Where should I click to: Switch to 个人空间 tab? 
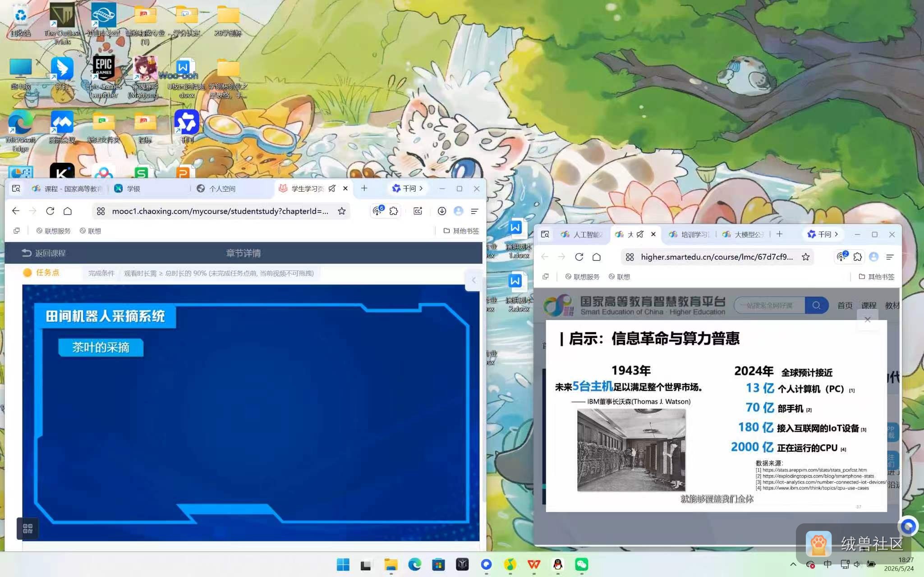pos(232,188)
